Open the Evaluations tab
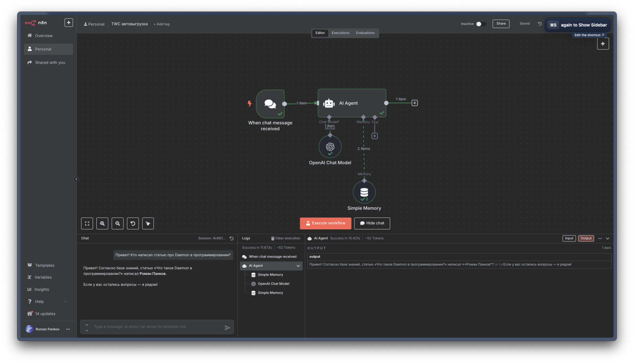634x364 pixels. coord(365,33)
